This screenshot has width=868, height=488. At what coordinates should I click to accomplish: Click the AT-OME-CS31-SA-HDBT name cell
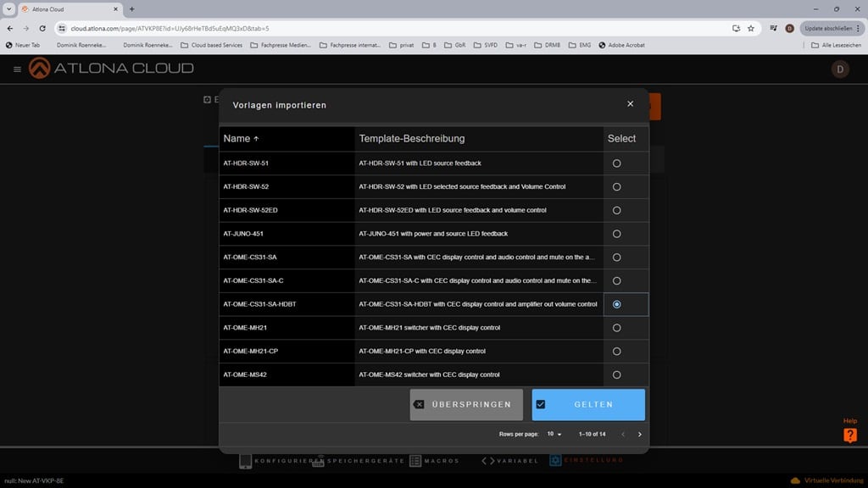pyautogui.click(x=287, y=304)
